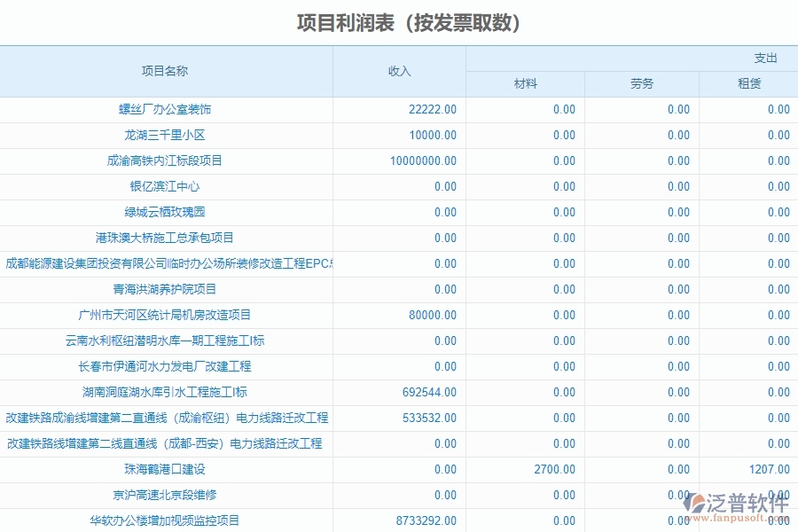Select the 螺丝厂办公室装饰 project row
798x532 pixels.
point(166,109)
